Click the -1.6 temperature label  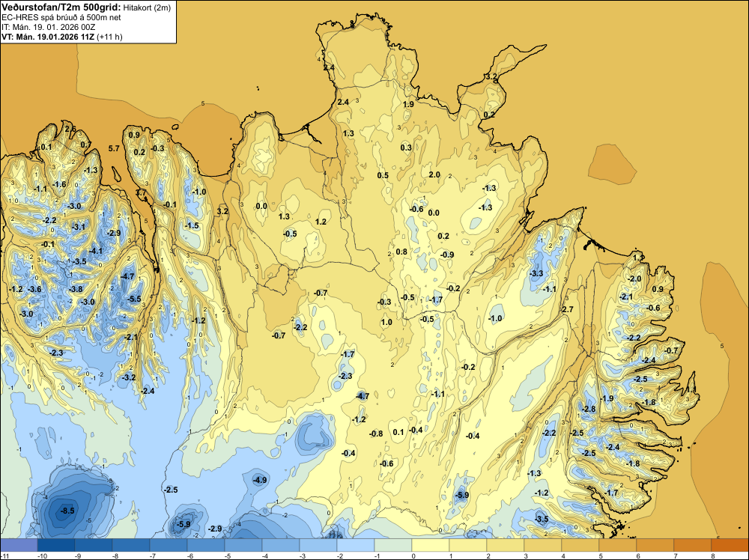click(59, 184)
